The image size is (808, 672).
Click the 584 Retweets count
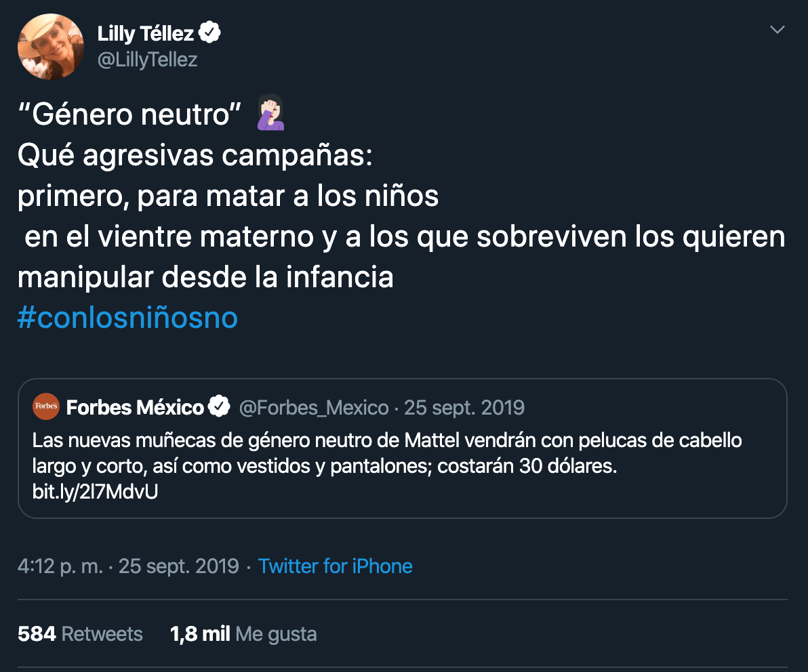tap(80, 633)
